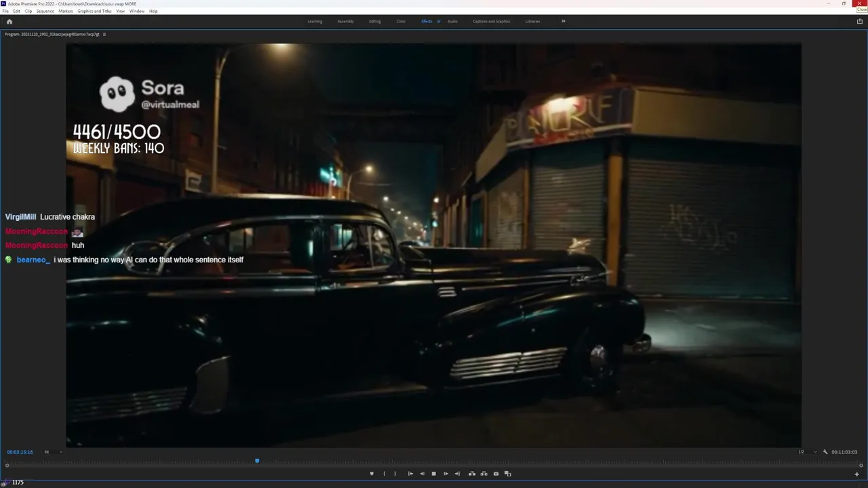
Task: Open the Window menu
Action: click(136, 11)
